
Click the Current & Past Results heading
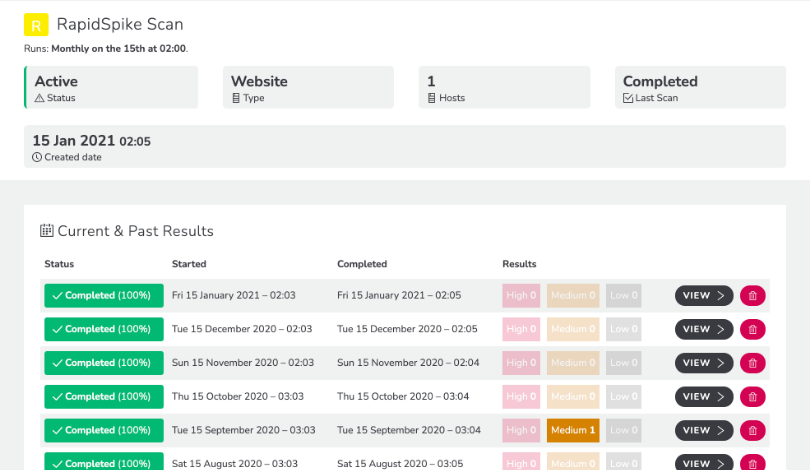(x=135, y=231)
